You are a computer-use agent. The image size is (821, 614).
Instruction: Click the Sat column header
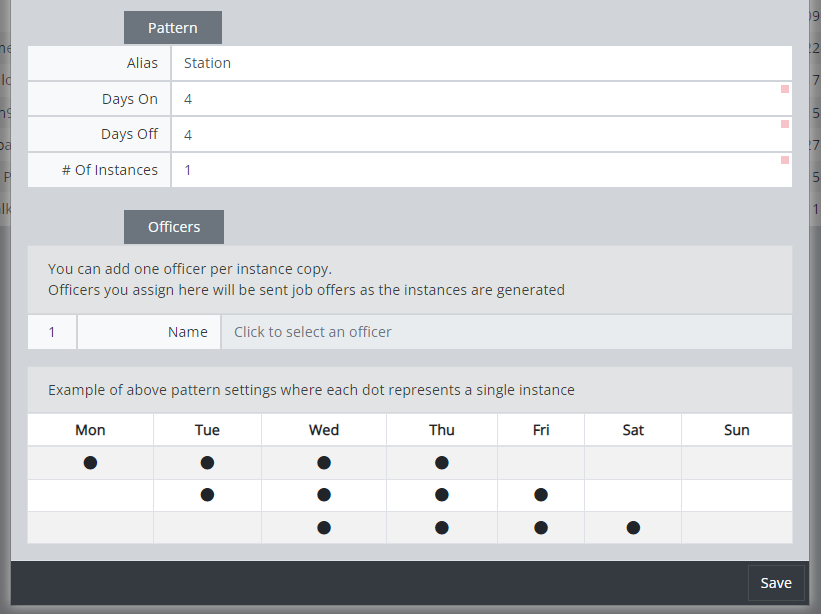633,430
